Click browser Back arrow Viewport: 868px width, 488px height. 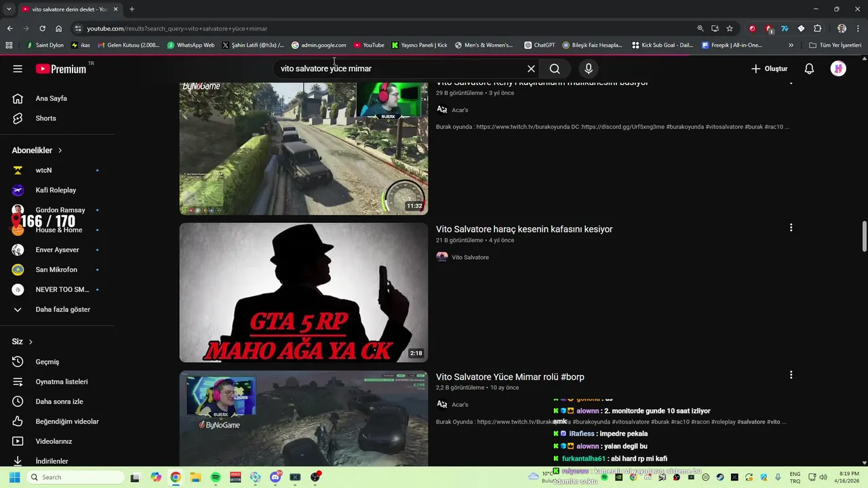click(x=9, y=28)
